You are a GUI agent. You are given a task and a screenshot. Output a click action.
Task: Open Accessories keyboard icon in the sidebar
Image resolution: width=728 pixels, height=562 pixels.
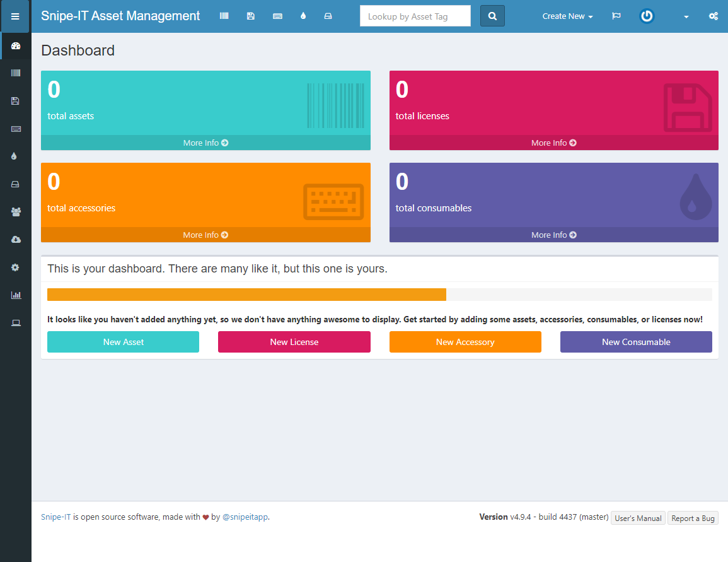tap(16, 129)
